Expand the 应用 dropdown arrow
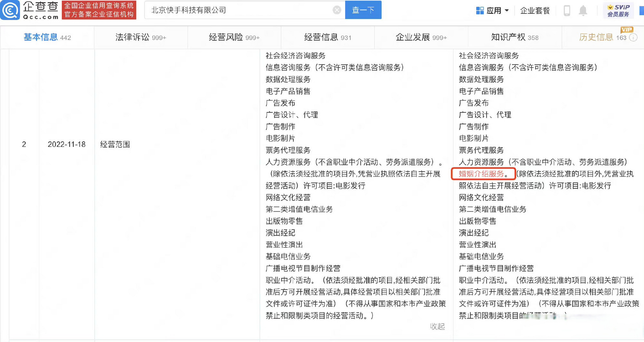Image resolution: width=644 pixels, height=342 pixels. [507, 11]
